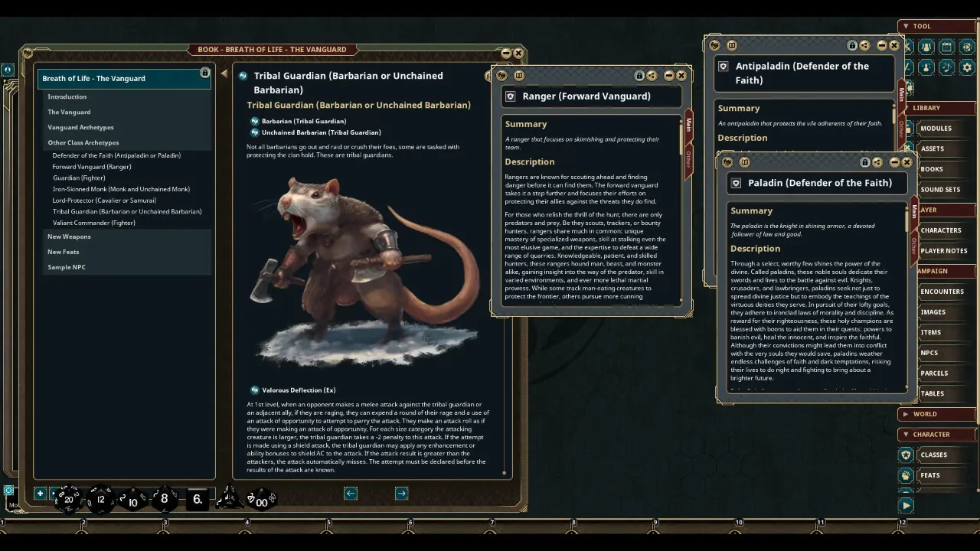Click the shield icon beside CLASSES
Screen dimensions: 980x551
[x=906, y=455]
